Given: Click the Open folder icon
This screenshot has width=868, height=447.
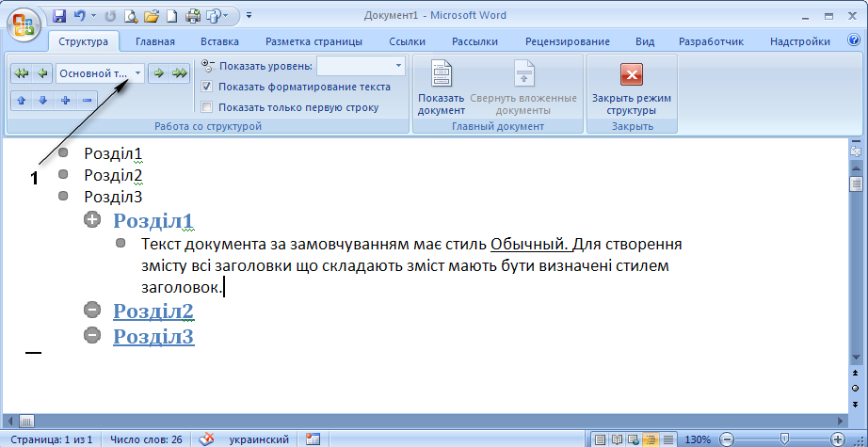Looking at the screenshot, I should (152, 16).
